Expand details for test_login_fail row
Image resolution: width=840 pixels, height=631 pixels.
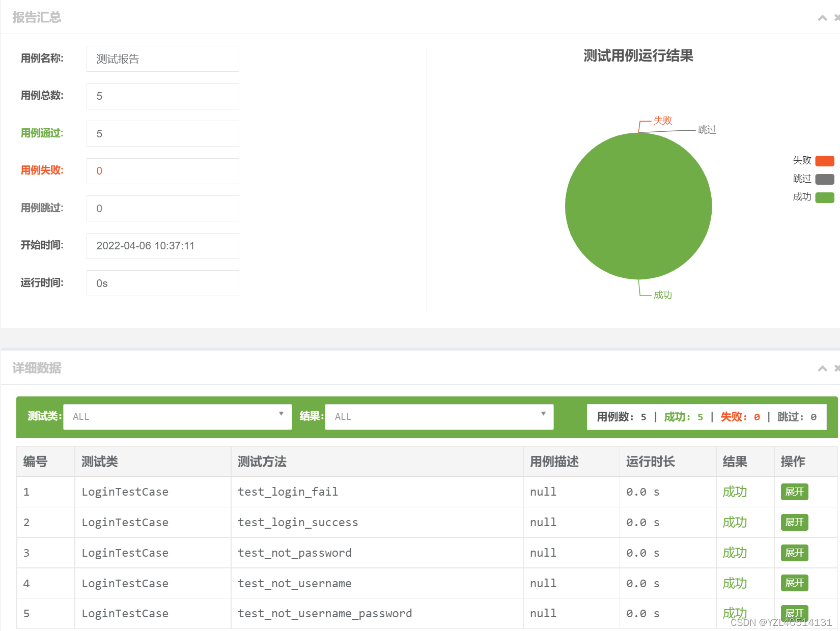coord(794,492)
